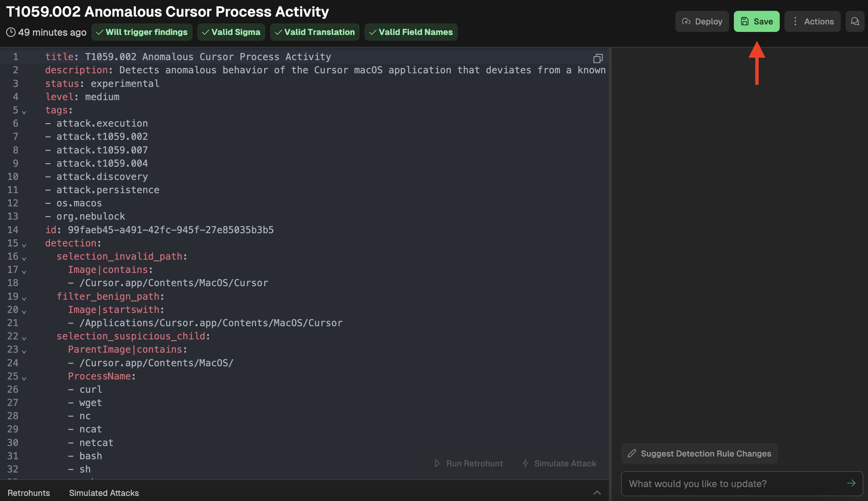Collapse the tags section fold arrow
The height and width of the screenshot is (501, 868).
[x=24, y=112]
